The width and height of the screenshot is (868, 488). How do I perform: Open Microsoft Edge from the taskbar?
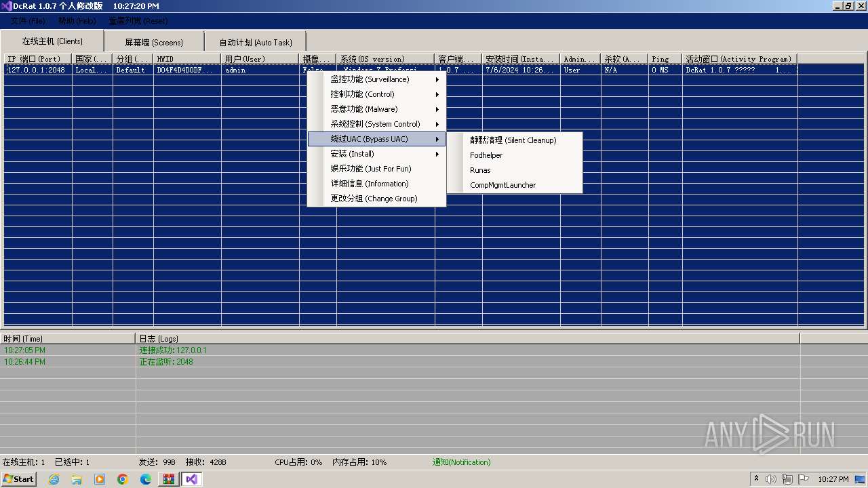[146, 479]
